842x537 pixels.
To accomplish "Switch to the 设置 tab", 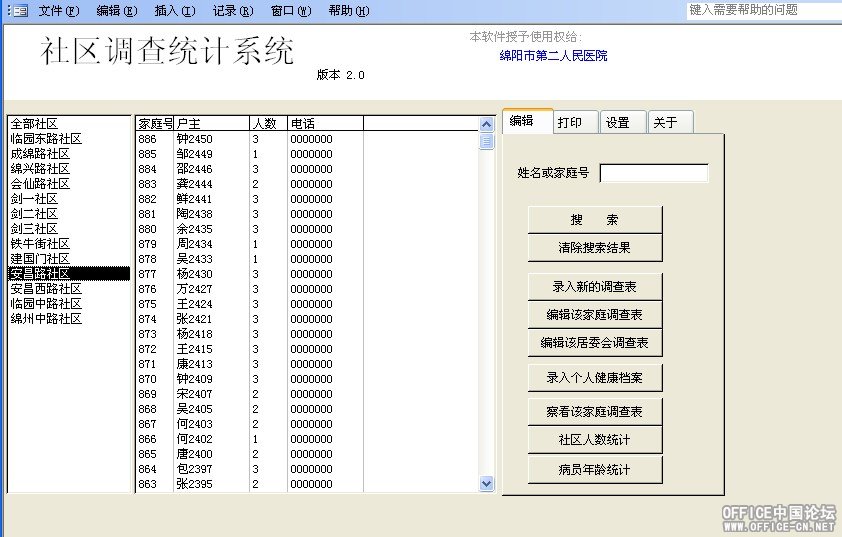I will pos(623,122).
